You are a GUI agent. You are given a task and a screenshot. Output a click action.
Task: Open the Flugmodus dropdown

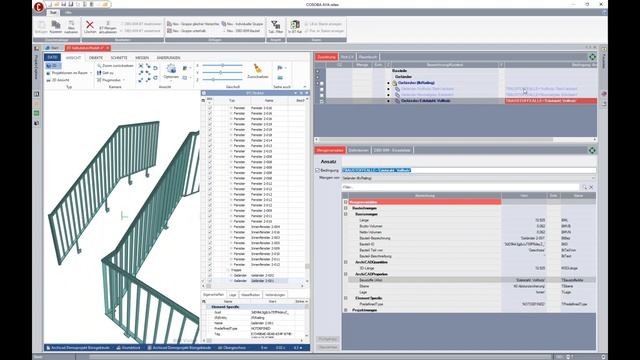(123, 80)
